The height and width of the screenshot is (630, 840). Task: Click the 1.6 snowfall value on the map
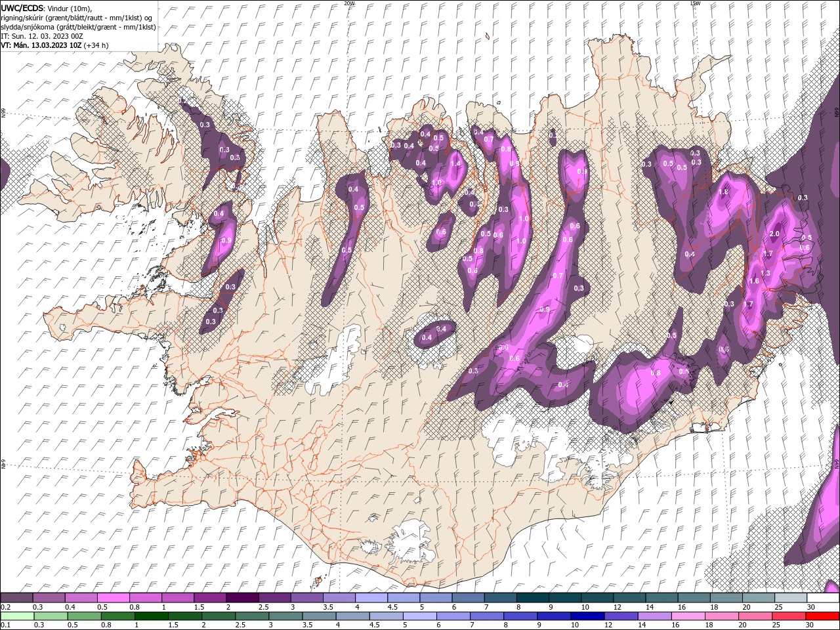[x=754, y=282]
